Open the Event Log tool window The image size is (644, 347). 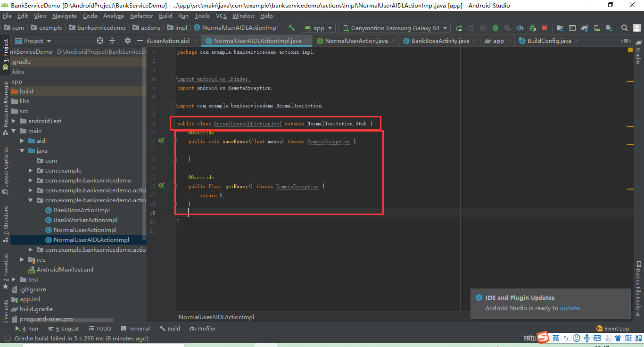point(612,329)
